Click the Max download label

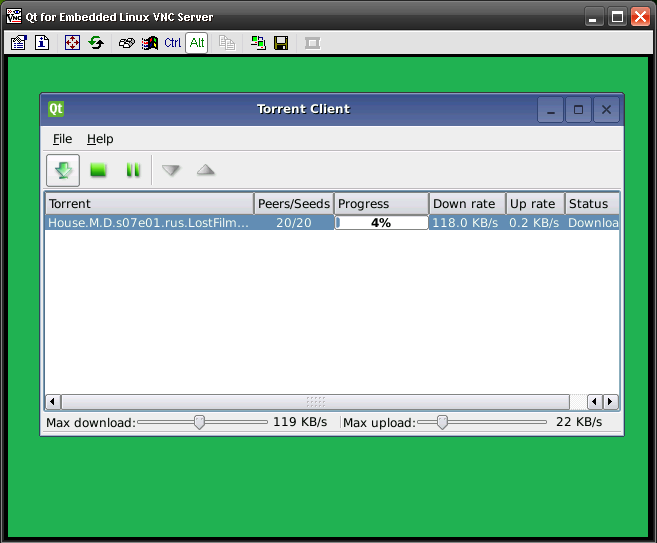click(91, 423)
